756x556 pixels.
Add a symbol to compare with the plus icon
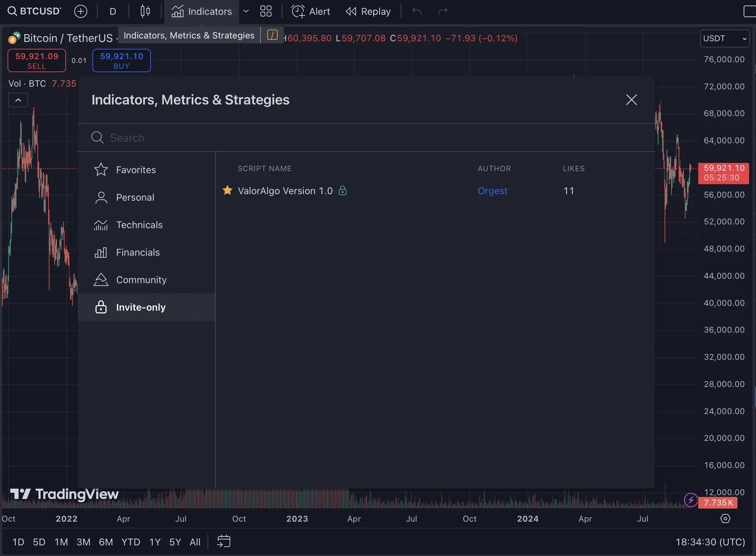tap(81, 11)
